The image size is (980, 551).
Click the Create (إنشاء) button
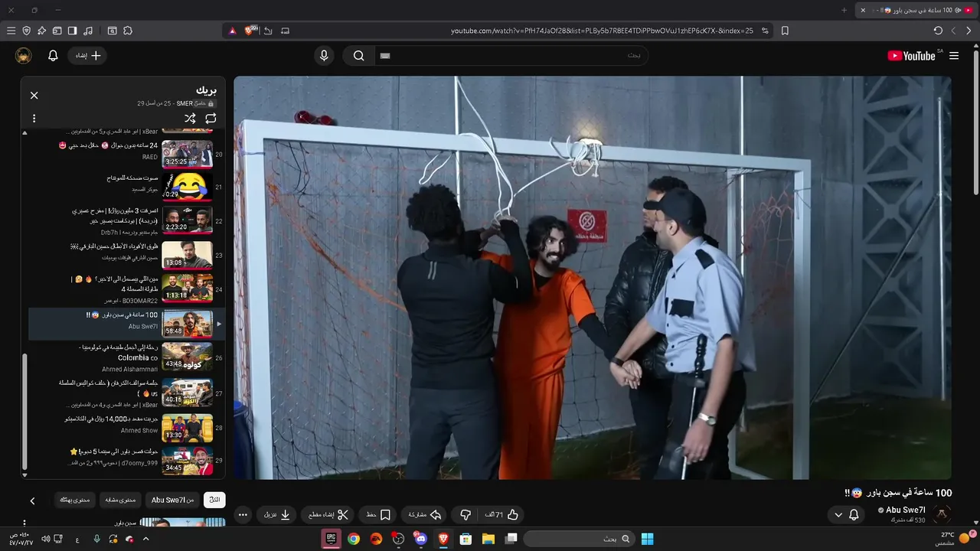coord(87,56)
